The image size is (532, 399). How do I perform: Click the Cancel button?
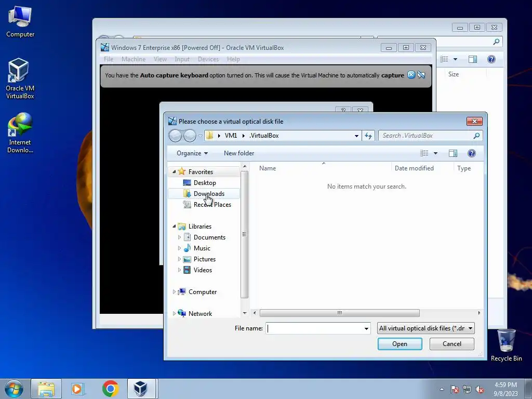pos(452,344)
